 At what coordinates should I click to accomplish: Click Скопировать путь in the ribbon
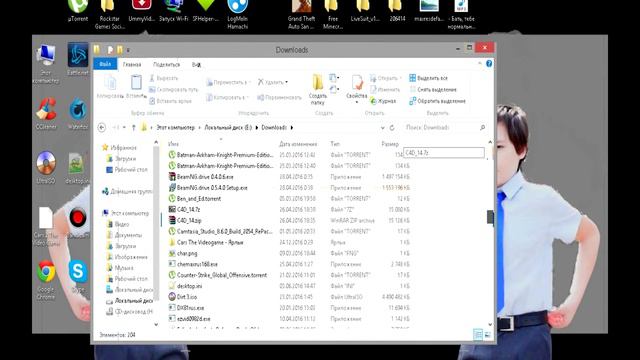173,89
